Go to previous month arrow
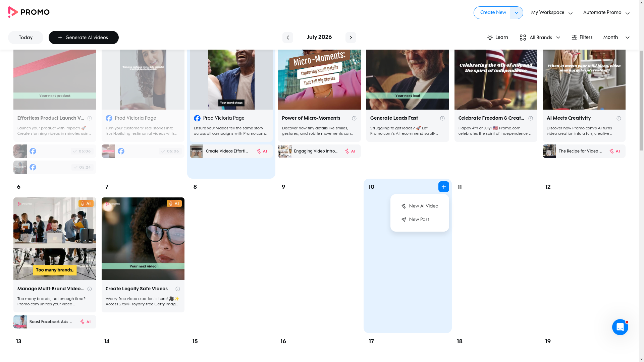644x362 pixels. [x=287, y=38]
